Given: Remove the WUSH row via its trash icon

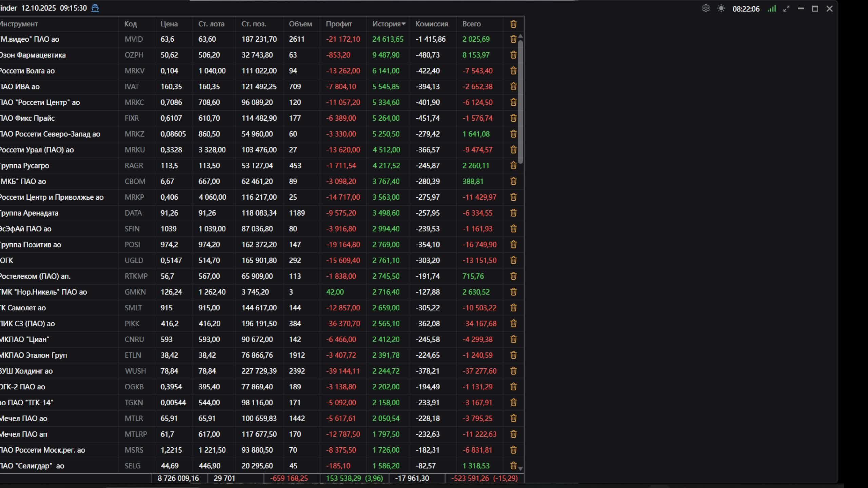Looking at the screenshot, I should tap(513, 371).
